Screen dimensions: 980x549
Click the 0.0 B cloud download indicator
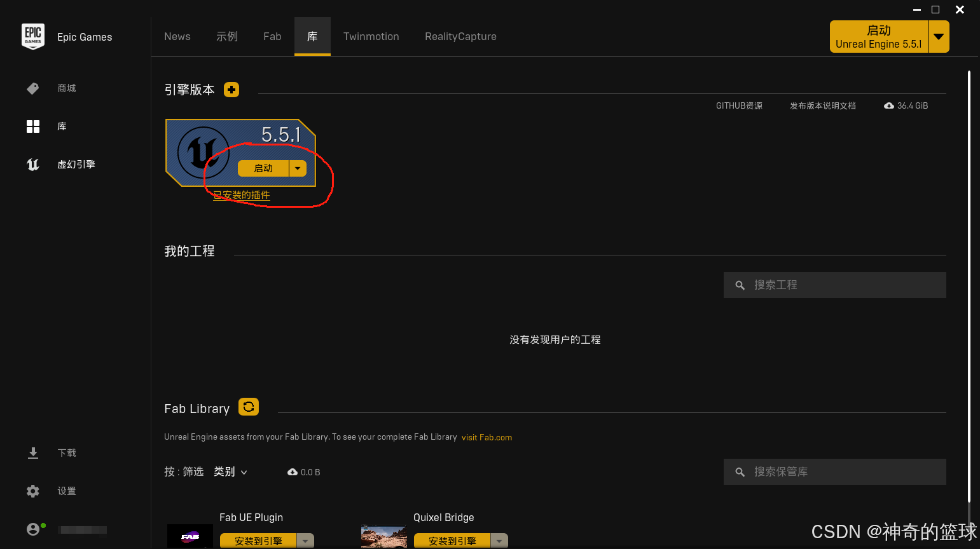coord(304,472)
